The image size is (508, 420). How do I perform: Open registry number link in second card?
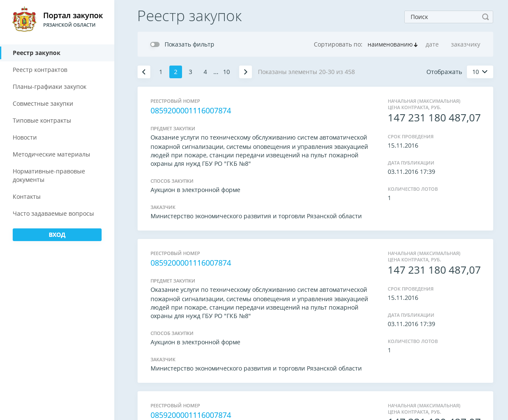point(190,263)
